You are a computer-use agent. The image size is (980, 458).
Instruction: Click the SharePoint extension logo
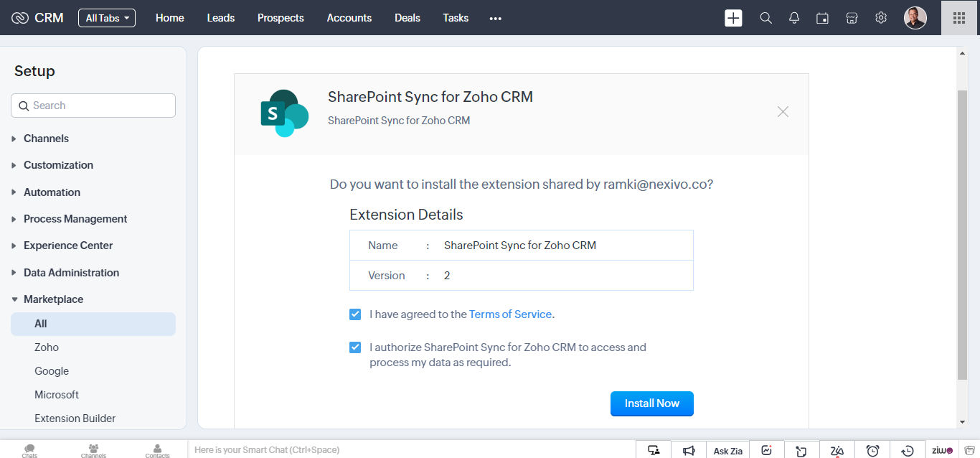284,113
